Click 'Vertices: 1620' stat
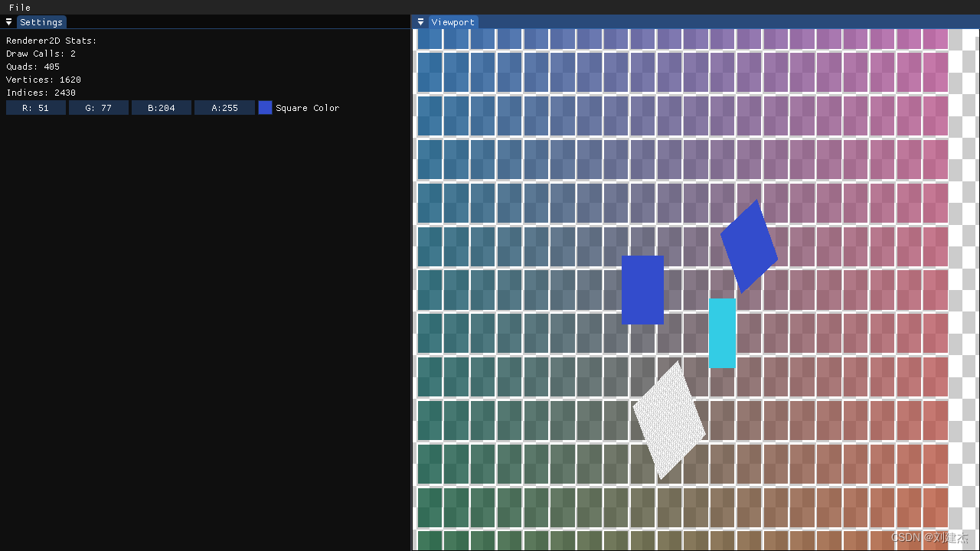This screenshot has height=551, width=980. 44,80
